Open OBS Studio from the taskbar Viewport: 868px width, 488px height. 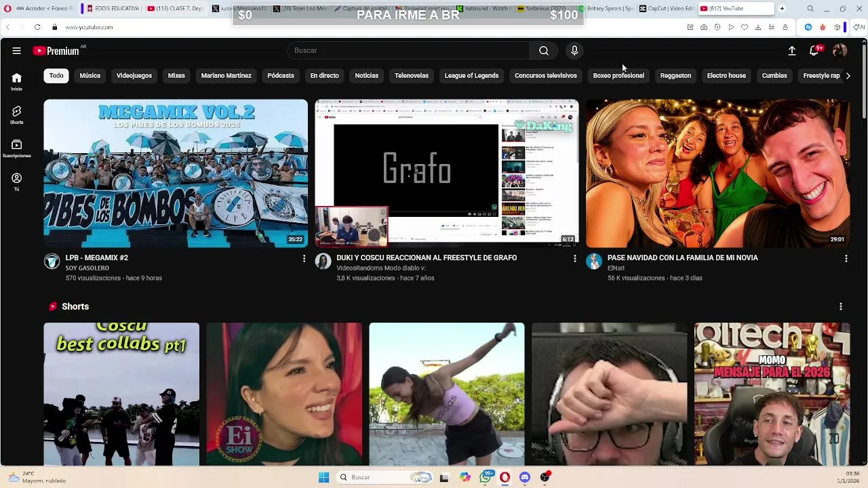(545, 477)
